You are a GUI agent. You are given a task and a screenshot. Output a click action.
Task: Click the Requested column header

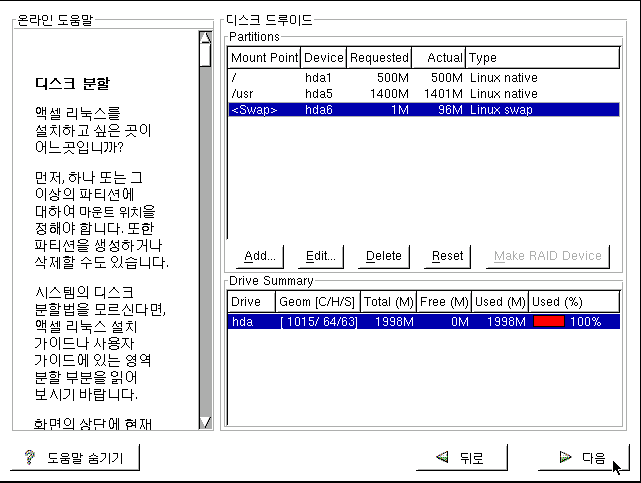pos(379,58)
